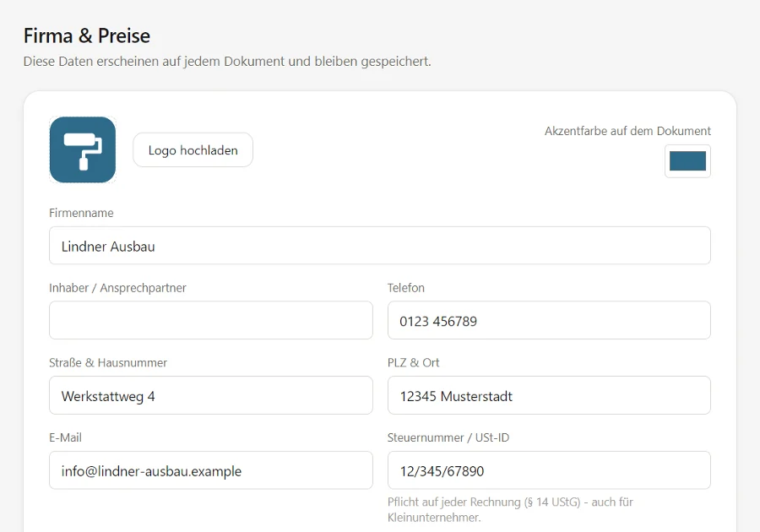Click the Firmenname label
This screenshot has width=760, height=532.
pos(81,213)
